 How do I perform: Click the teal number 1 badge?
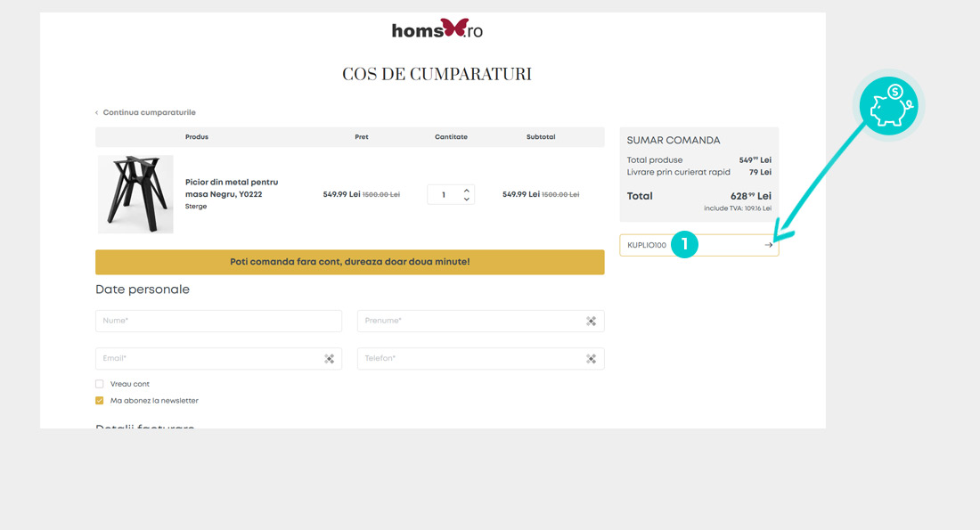point(684,245)
